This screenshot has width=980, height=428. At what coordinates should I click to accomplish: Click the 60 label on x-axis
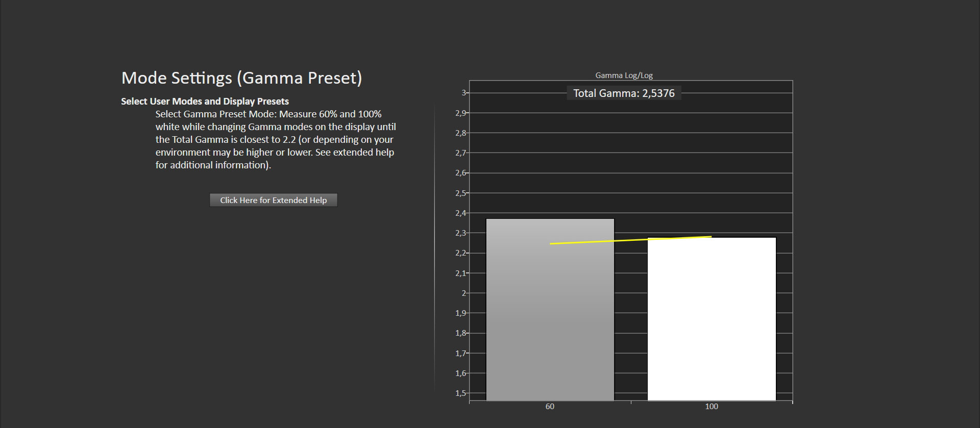(550, 407)
